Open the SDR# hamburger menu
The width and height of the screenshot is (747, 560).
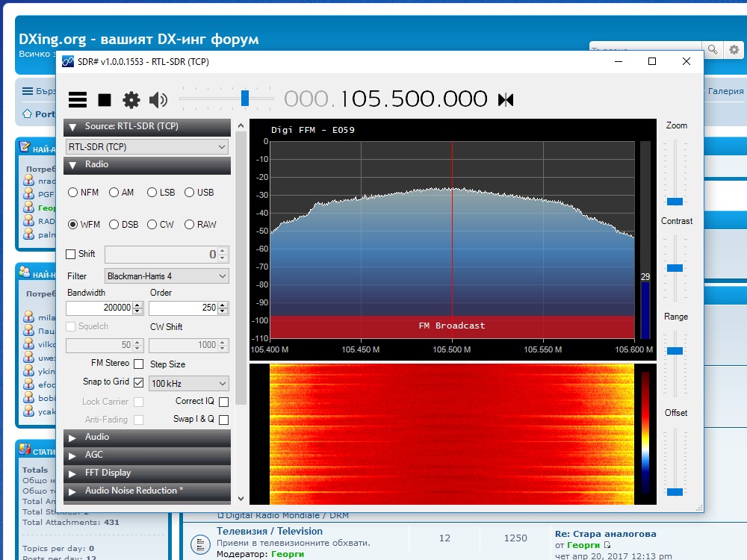pos(78,99)
